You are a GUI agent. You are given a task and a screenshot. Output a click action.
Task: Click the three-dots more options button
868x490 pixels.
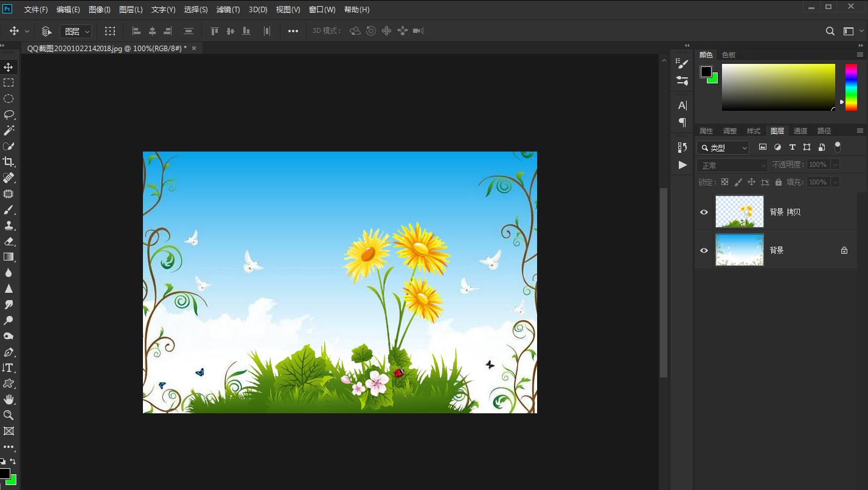(293, 31)
